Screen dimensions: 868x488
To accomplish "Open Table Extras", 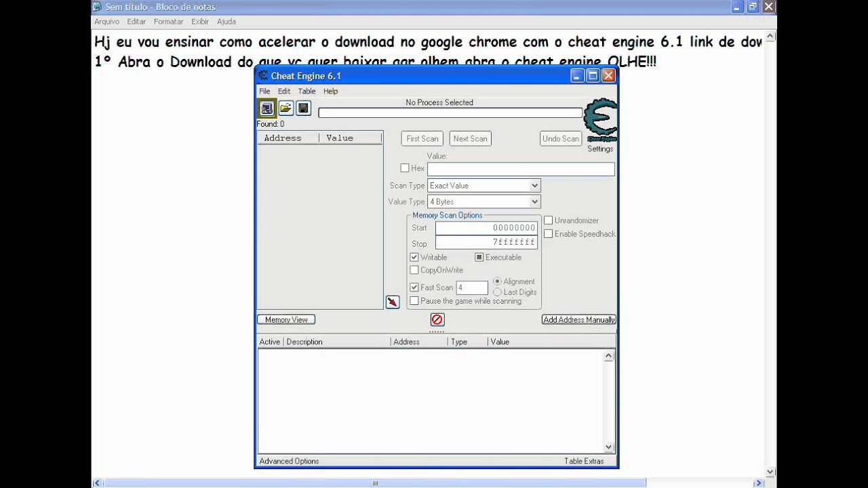I will point(583,462).
